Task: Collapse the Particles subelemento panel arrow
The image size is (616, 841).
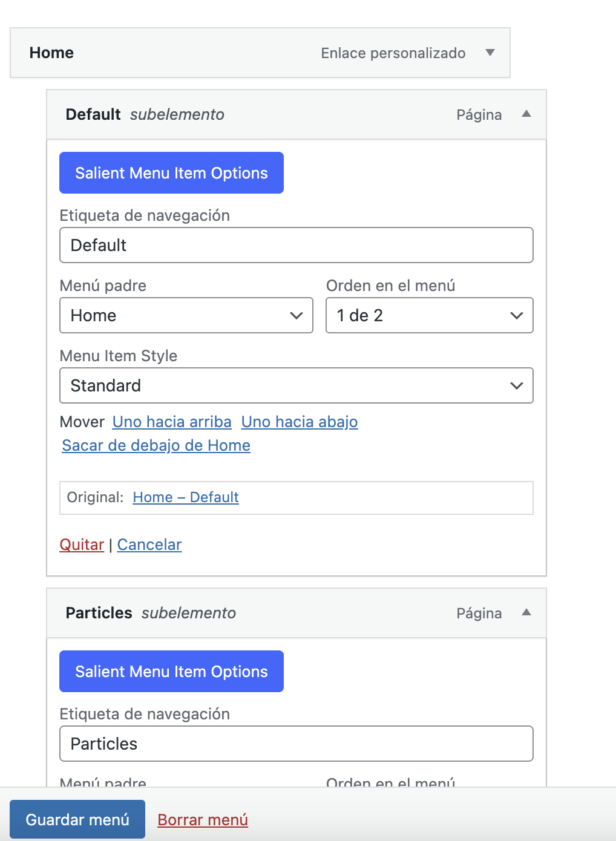Action: click(x=526, y=612)
